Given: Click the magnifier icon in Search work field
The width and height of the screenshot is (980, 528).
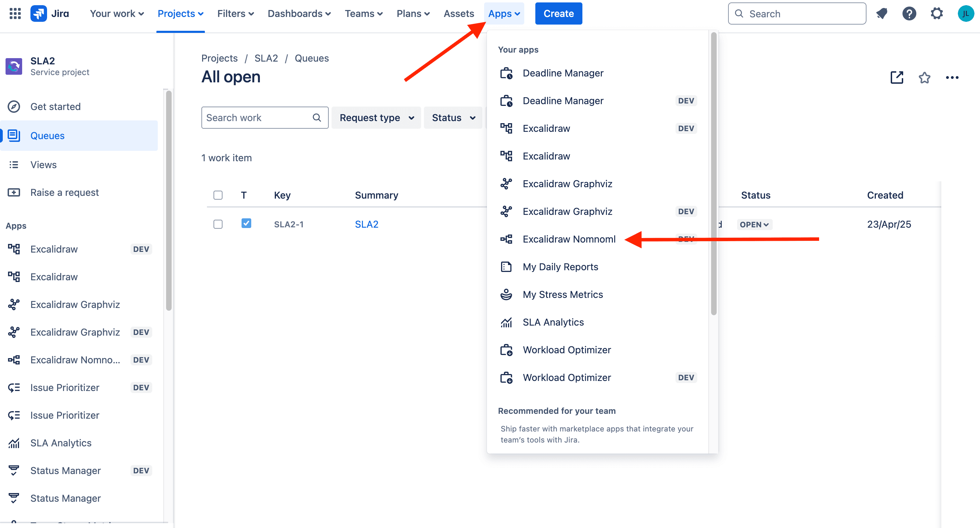Looking at the screenshot, I should pyautogui.click(x=317, y=118).
